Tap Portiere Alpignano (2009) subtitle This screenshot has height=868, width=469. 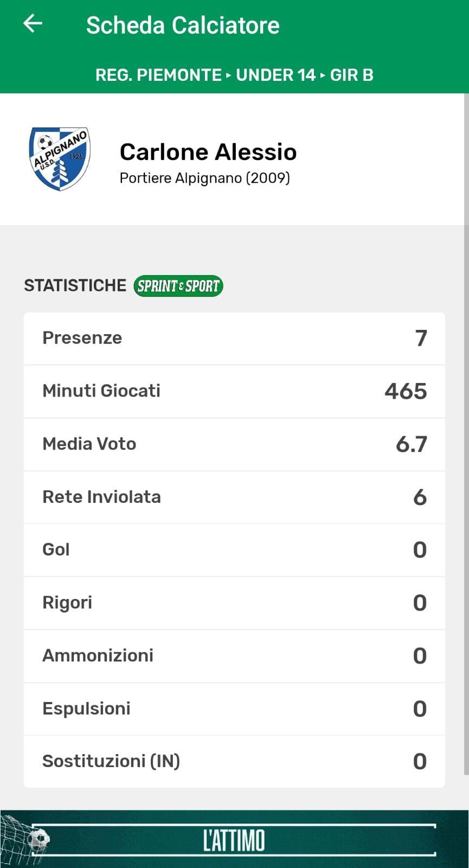point(204,178)
